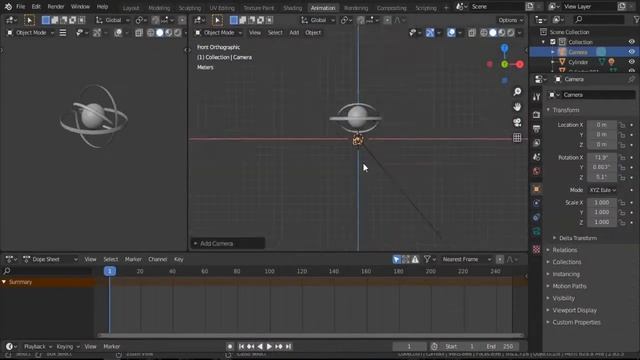
Task: Toggle auto keying record button
Action: 230,347
